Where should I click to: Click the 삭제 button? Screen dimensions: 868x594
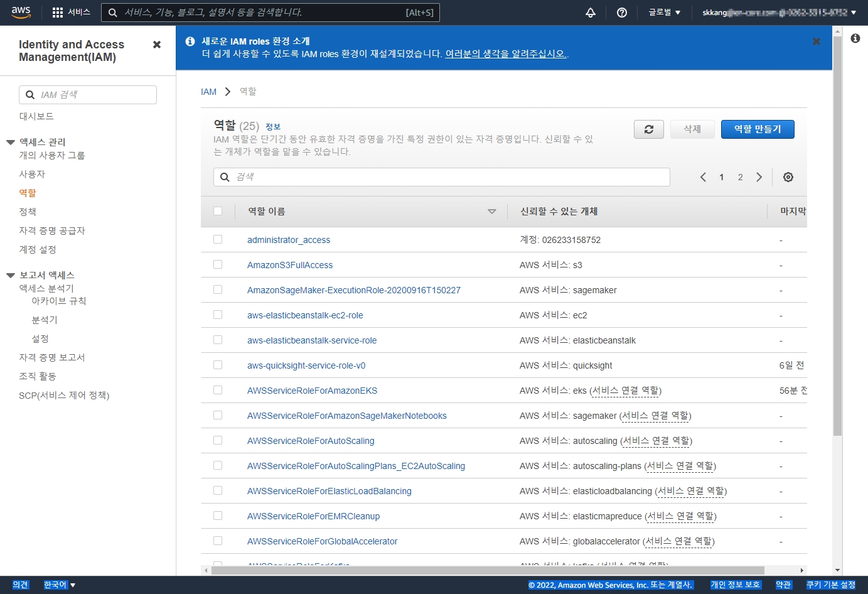[x=692, y=129]
